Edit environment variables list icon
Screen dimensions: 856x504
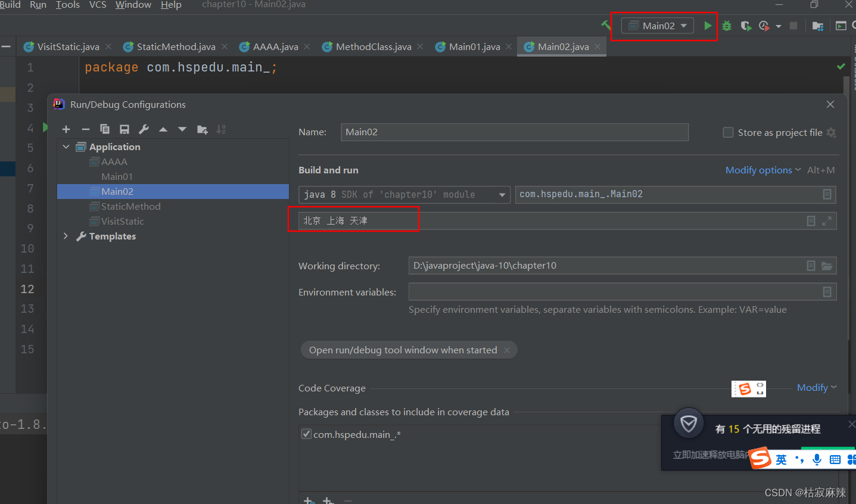[827, 292]
